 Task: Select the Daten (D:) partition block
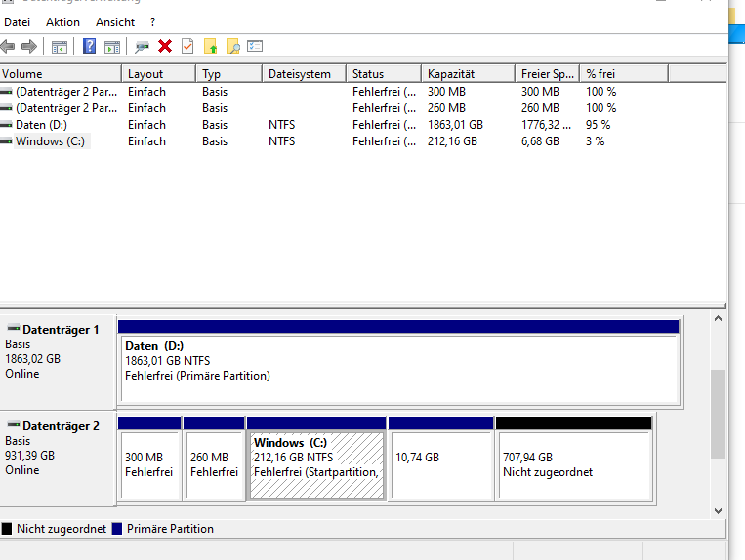coord(399,363)
